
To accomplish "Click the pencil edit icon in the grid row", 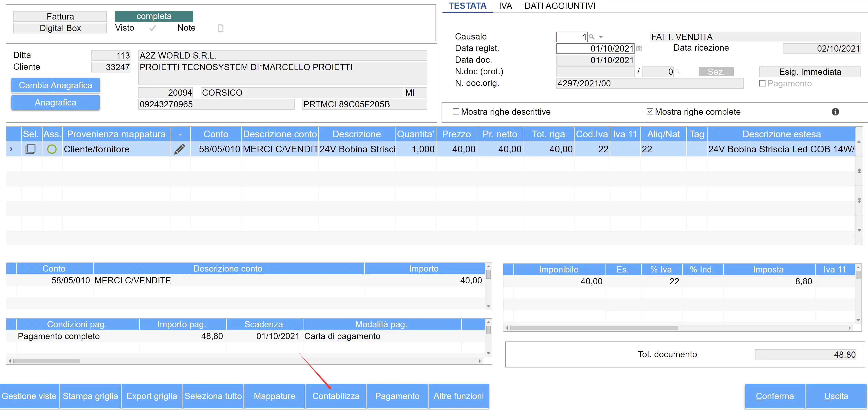I will [180, 149].
